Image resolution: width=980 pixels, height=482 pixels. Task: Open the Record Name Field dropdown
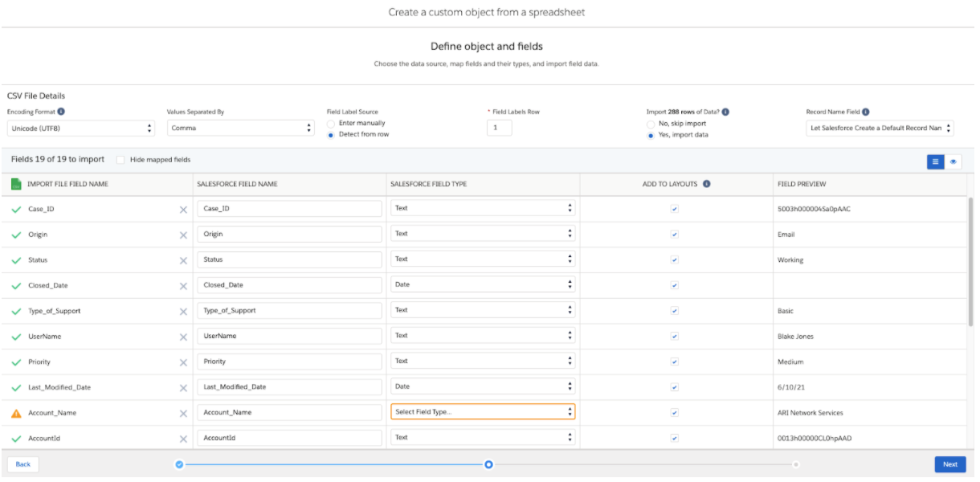(x=879, y=129)
